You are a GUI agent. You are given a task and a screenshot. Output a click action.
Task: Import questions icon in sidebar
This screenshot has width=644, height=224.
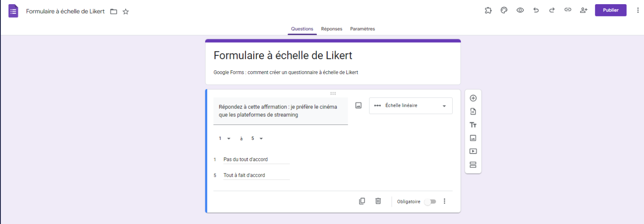(x=473, y=111)
